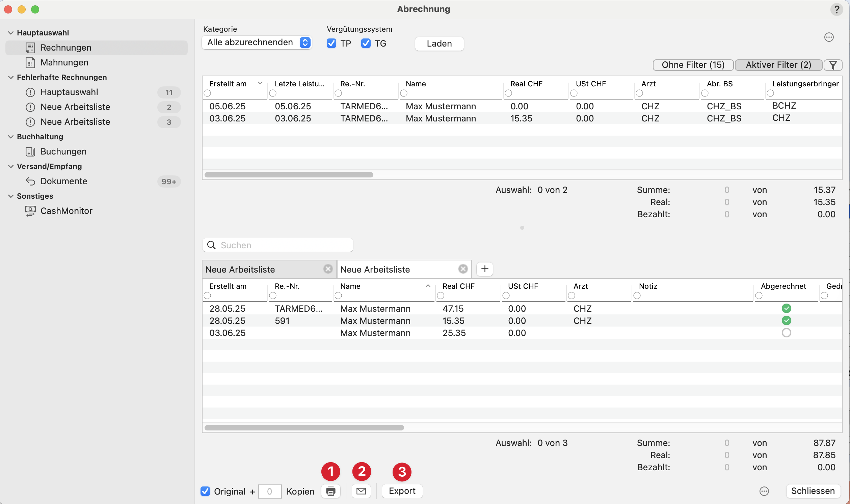Select the lower table row with 47.15
Image resolution: width=850 pixels, height=504 pixels.
click(x=522, y=309)
